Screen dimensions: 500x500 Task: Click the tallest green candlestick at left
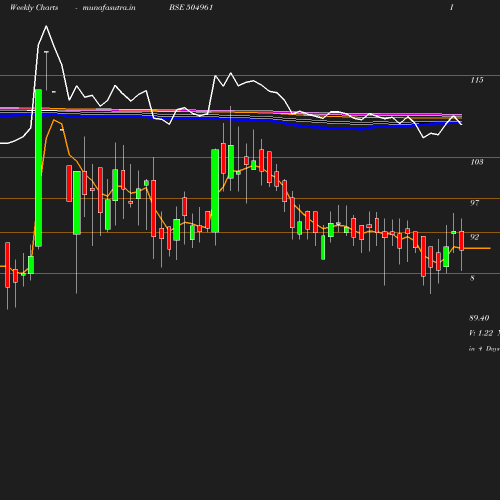(x=38, y=168)
